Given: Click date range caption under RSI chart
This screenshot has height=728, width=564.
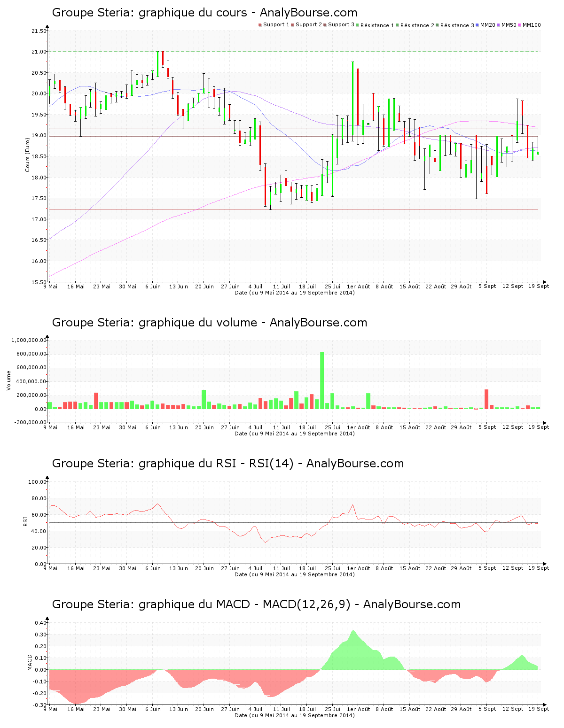Looking at the screenshot, I should [x=295, y=574].
